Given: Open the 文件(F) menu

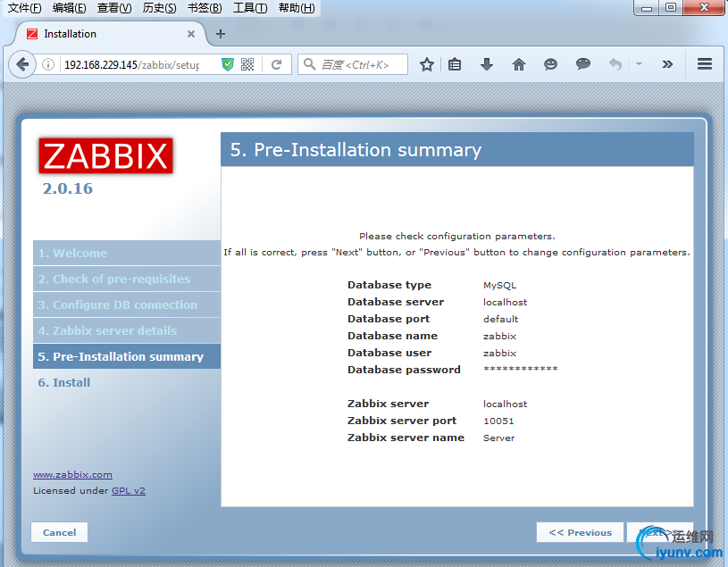Looking at the screenshot, I should (x=25, y=8).
